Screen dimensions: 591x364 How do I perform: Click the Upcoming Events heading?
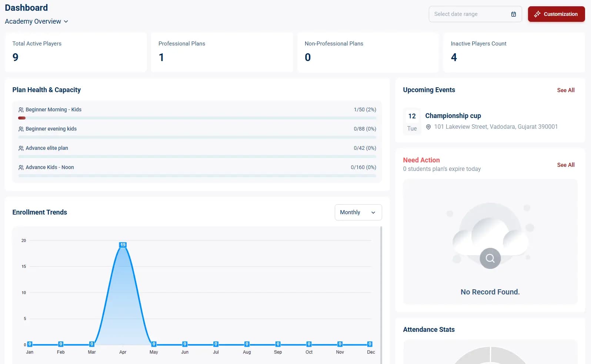(x=429, y=90)
